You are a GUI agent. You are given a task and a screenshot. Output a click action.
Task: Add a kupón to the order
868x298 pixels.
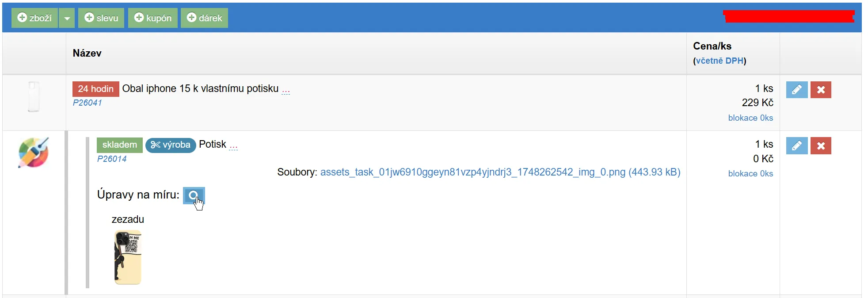coord(153,18)
